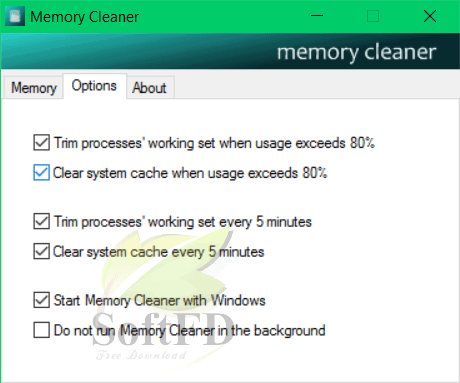
Task: Untick the Clear system cache every 5 minutes box
Action: coord(42,251)
